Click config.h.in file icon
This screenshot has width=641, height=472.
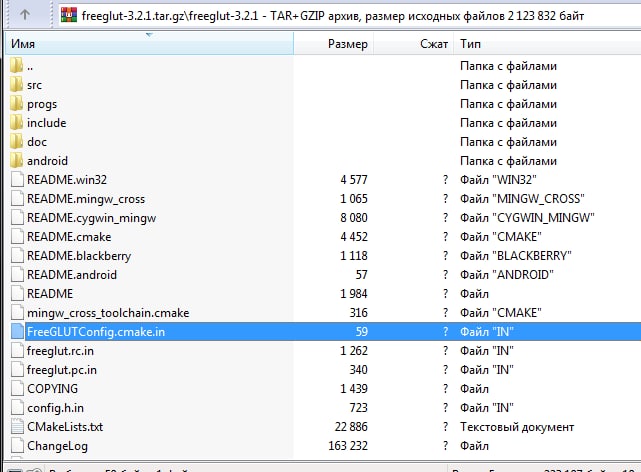(17, 407)
